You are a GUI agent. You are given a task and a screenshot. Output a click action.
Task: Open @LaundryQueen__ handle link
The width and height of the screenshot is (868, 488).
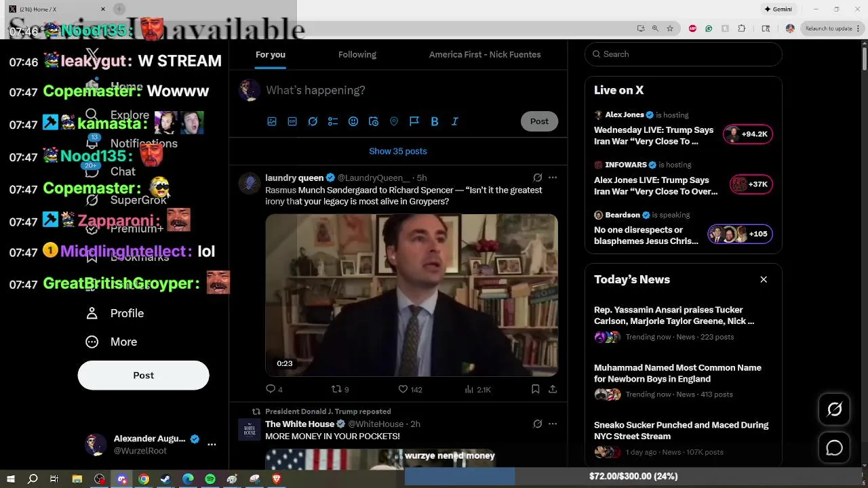click(x=374, y=178)
